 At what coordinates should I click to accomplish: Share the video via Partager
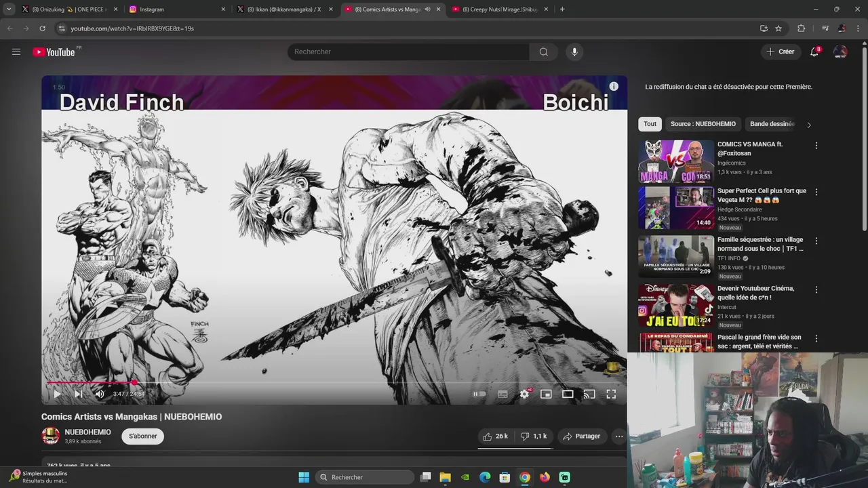(x=582, y=436)
